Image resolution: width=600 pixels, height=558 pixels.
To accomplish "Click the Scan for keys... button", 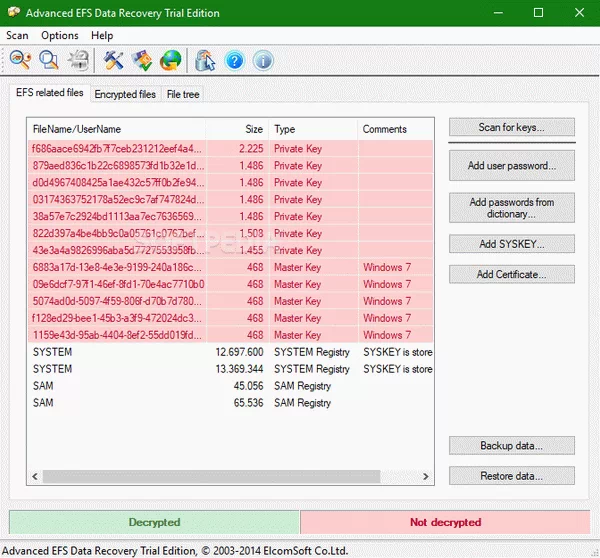I will click(x=512, y=127).
